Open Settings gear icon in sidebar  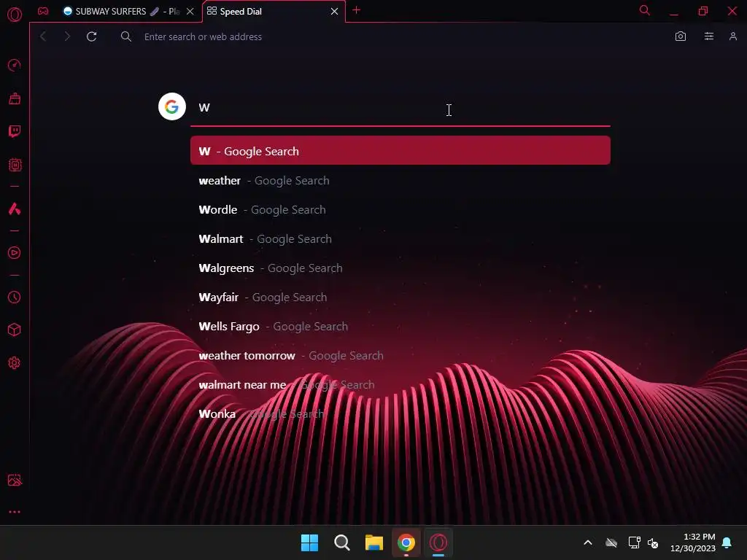coord(15,363)
